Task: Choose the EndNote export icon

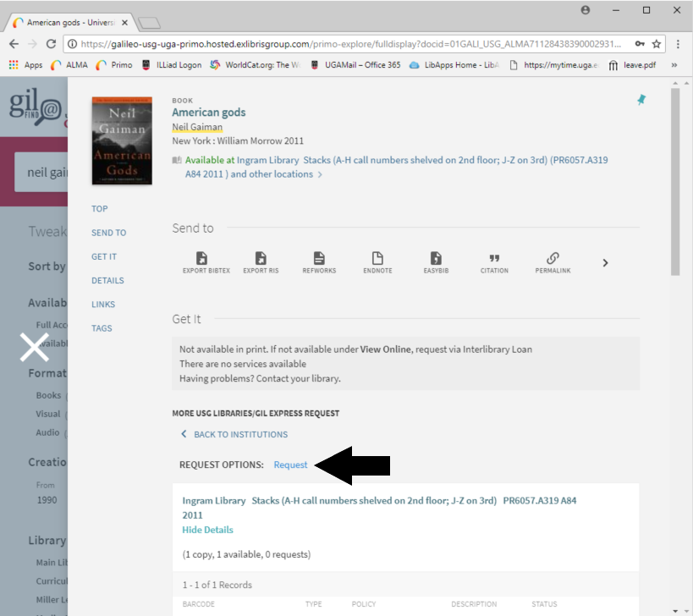Action: coord(377,258)
